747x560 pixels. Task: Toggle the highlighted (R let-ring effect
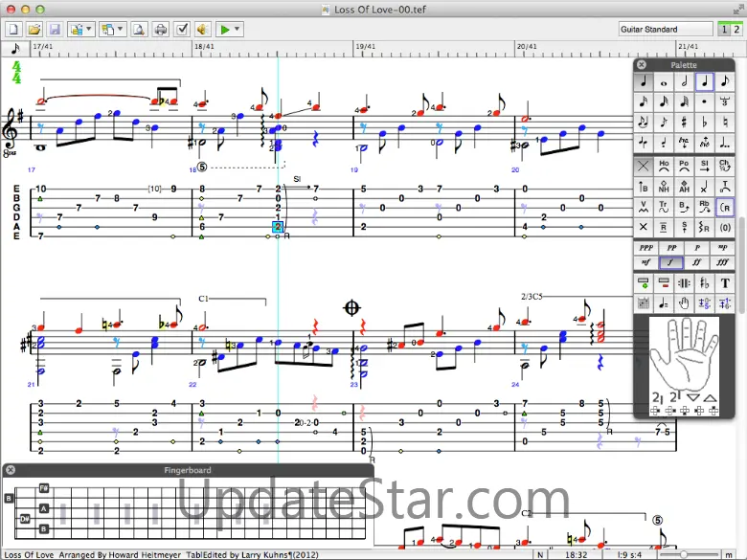725,207
